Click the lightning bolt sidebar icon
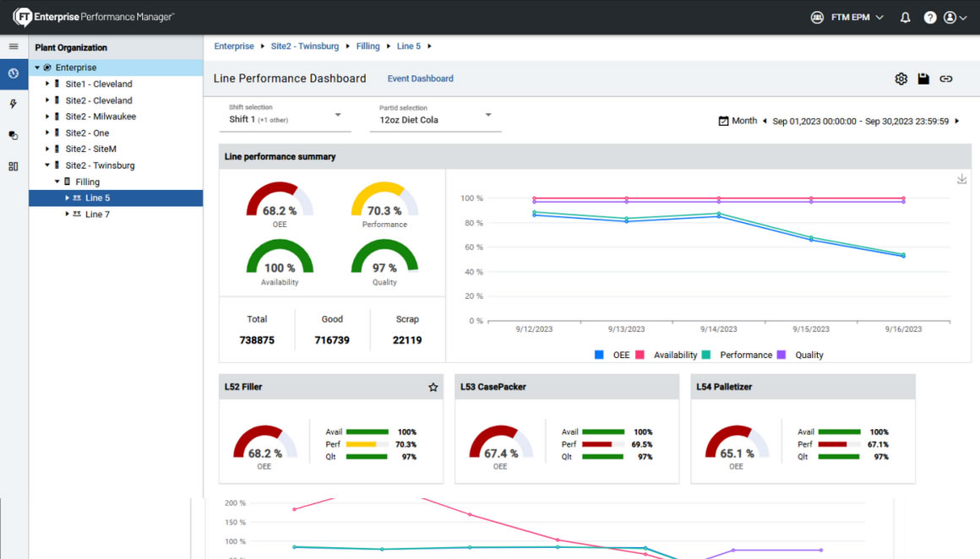The height and width of the screenshot is (559, 980). point(14,105)
